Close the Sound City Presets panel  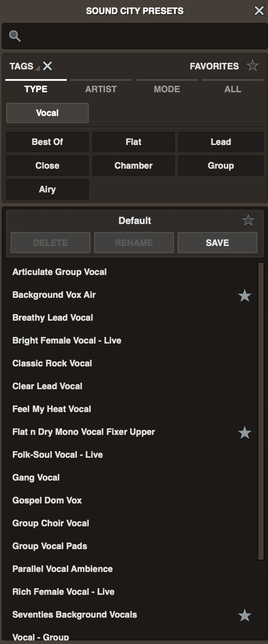point(259,11)
